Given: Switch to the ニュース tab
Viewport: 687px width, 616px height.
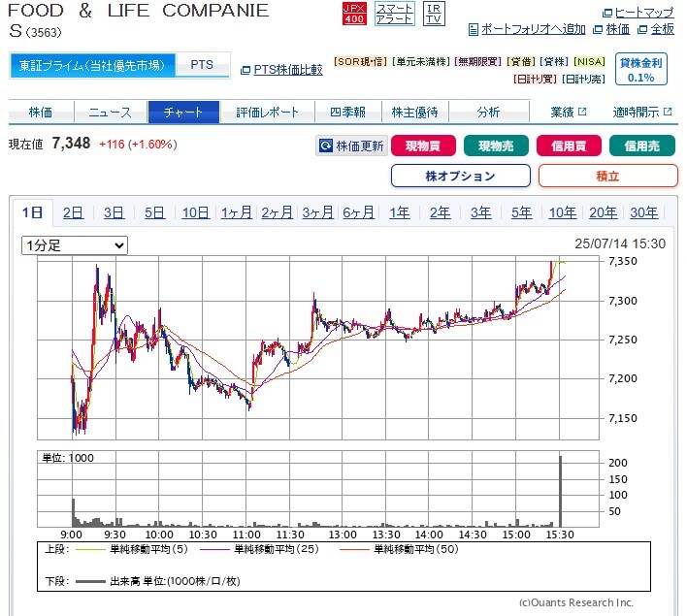Looking at the screenshot, I should (x=111, y=113).
